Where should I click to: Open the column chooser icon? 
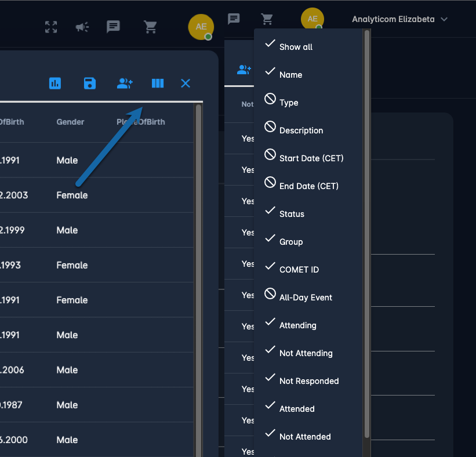pyautogui.click(x=158, y=84)
